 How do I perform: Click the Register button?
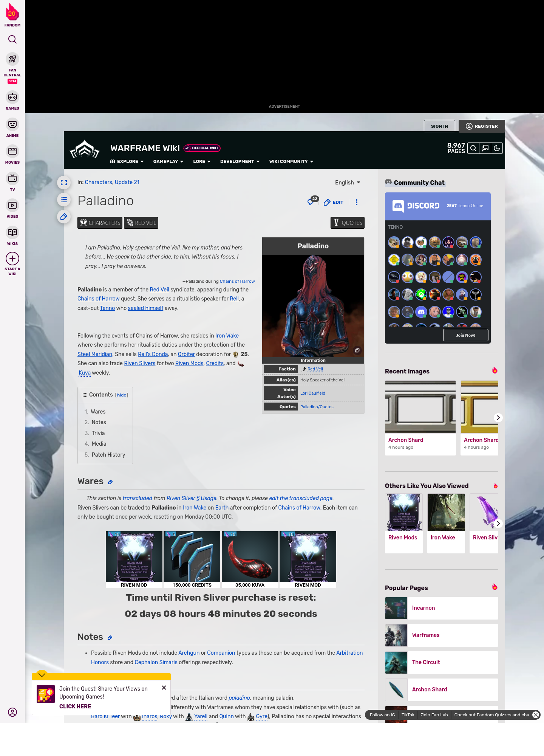click(482, 126)
